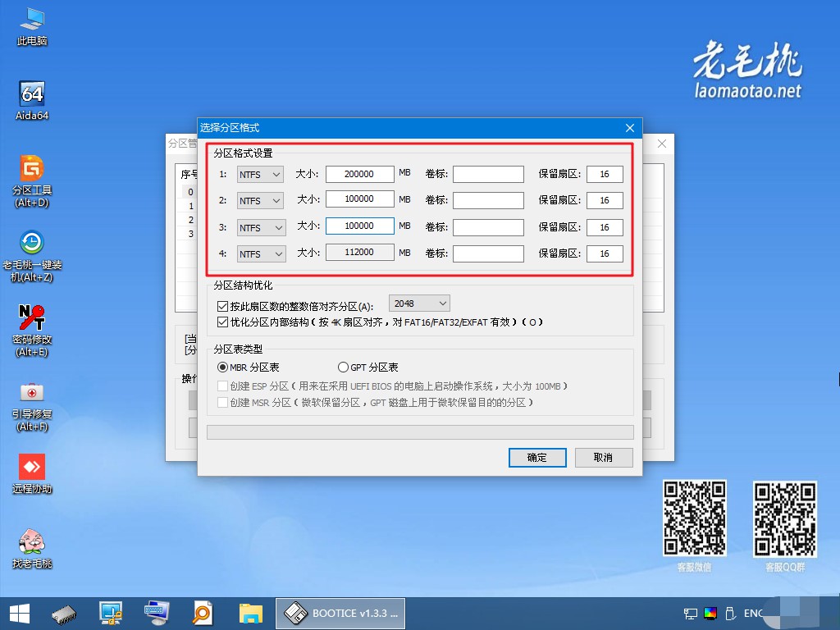Click partition 3 保留扇区 field
Image resolution: width=840 pixels, height=630 pixels.
click(605, 227)
